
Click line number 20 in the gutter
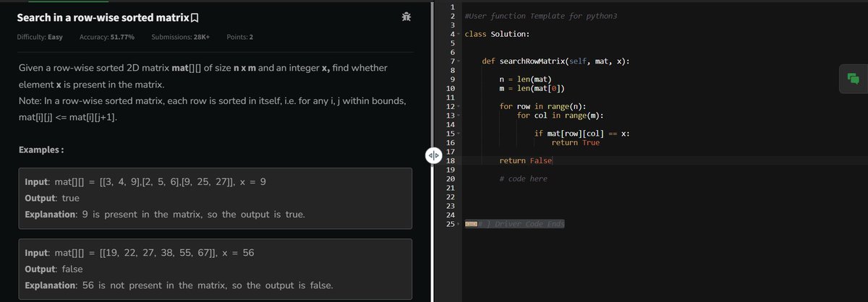tap(451, 178)
